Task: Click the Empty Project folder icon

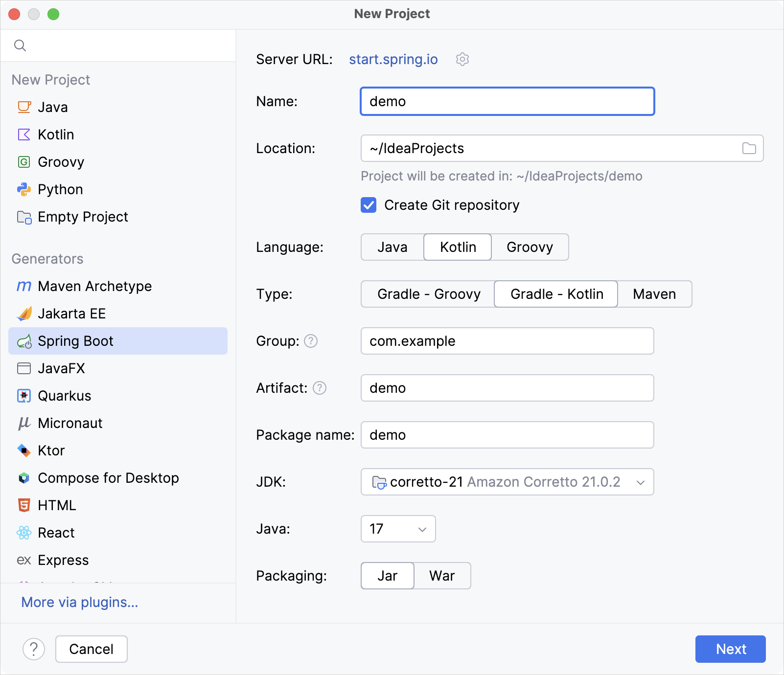Action: [x=24, y=217]
